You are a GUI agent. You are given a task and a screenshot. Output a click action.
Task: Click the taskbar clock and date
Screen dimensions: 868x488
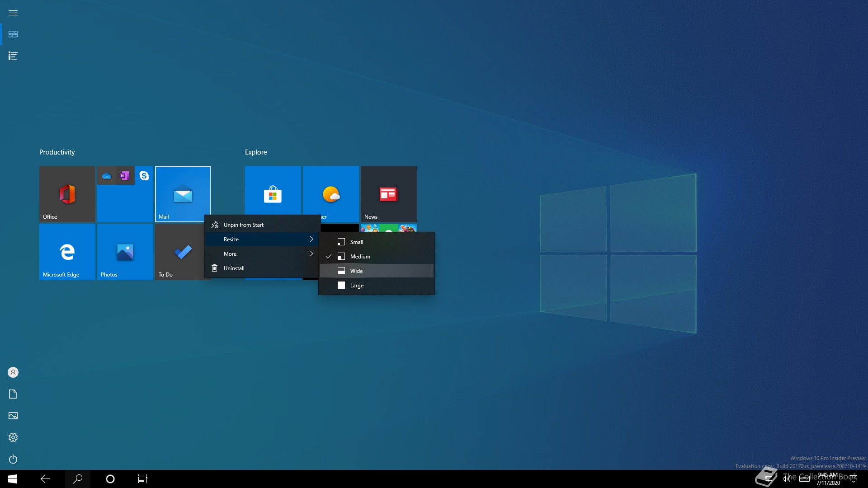[828, 479]
